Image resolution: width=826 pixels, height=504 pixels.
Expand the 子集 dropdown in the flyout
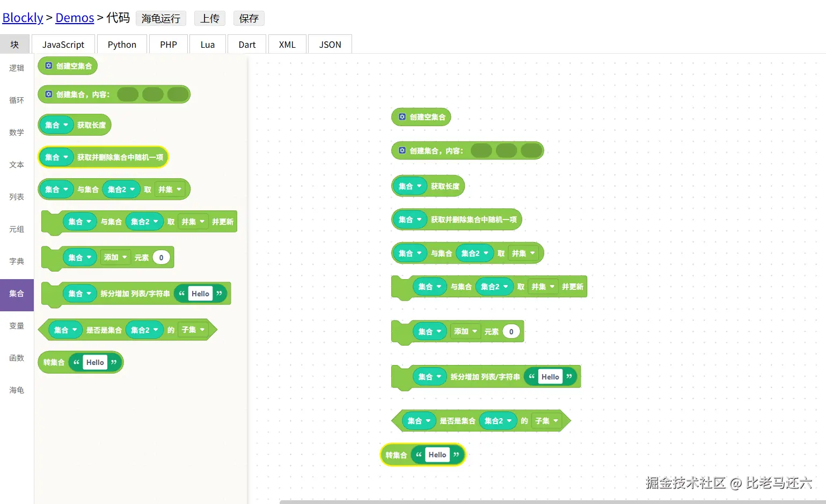(193, 330)
